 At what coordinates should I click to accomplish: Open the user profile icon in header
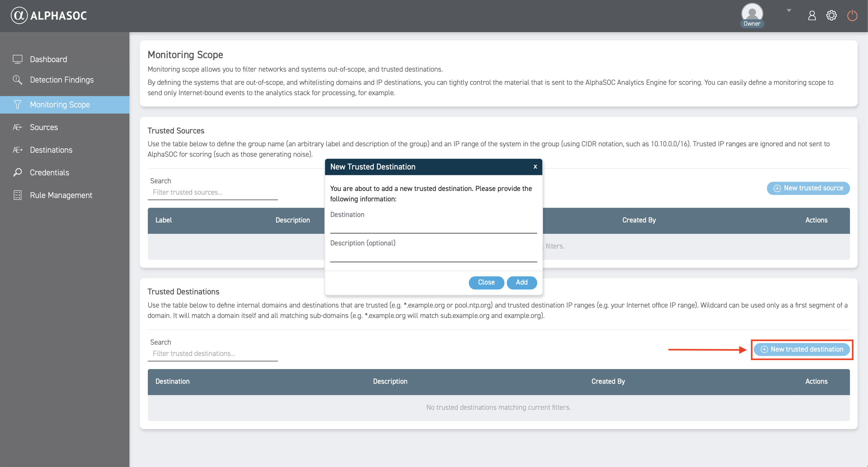pos(812,16)
